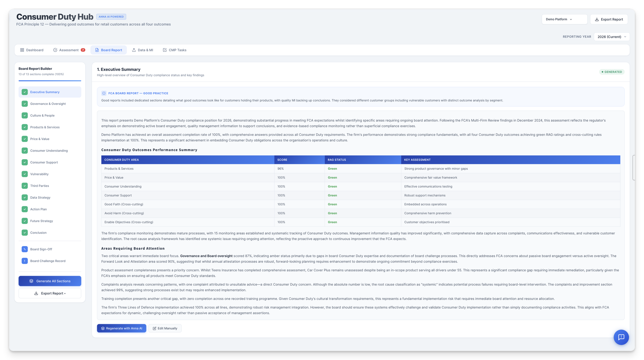Click the Board Challenge Record exclamation icon
The image size is (644, 360).
pyautogui.click(x=24, y=261)
